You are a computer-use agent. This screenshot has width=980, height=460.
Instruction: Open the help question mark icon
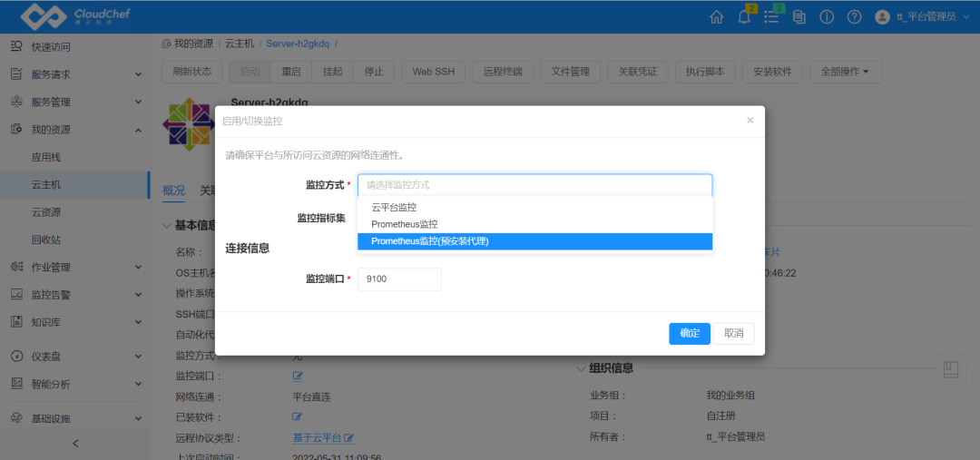(855, 17)
